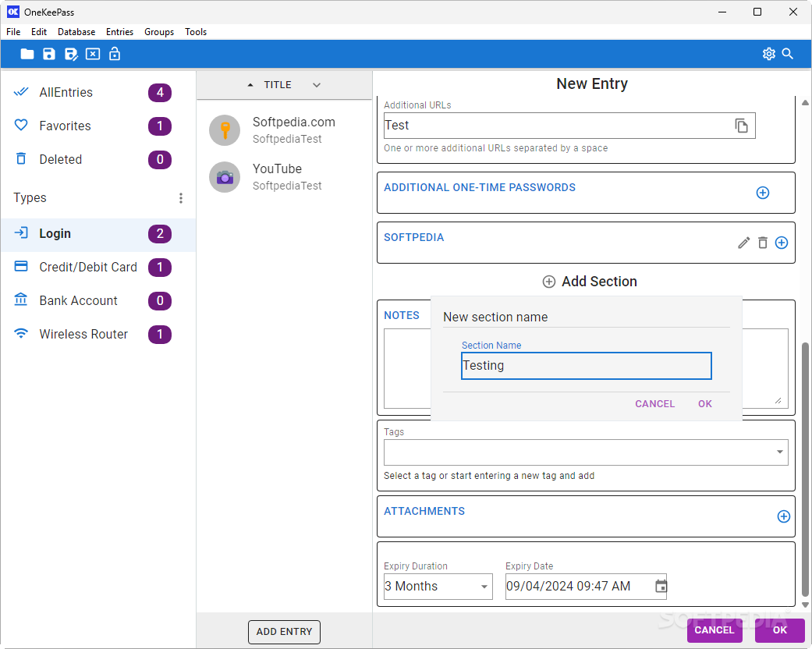Select AllEntries in the sidebar
812x649 pixels.
(98, 92)
